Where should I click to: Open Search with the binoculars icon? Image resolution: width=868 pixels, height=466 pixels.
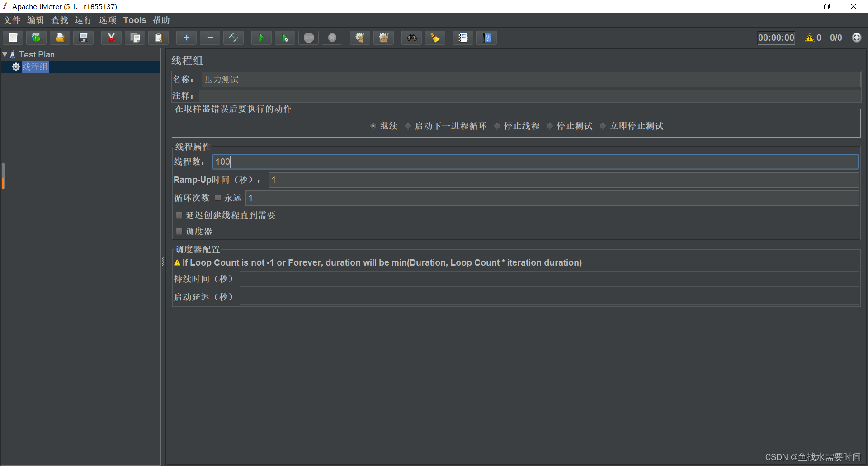(411, 38)
